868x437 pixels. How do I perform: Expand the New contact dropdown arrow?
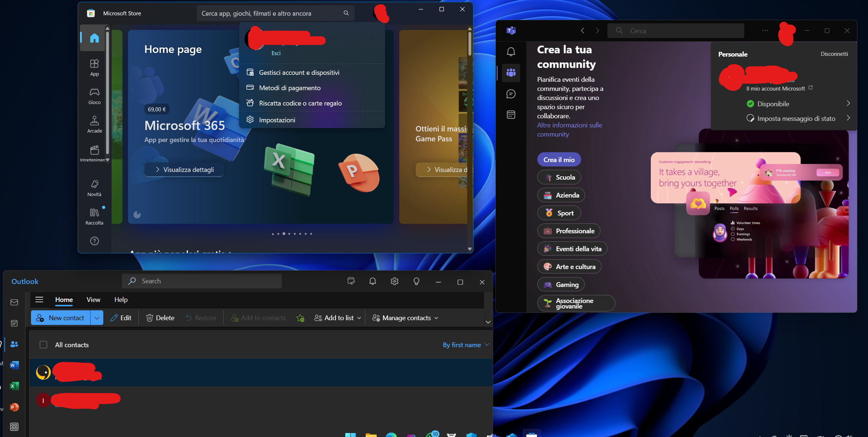pos(97,318)
